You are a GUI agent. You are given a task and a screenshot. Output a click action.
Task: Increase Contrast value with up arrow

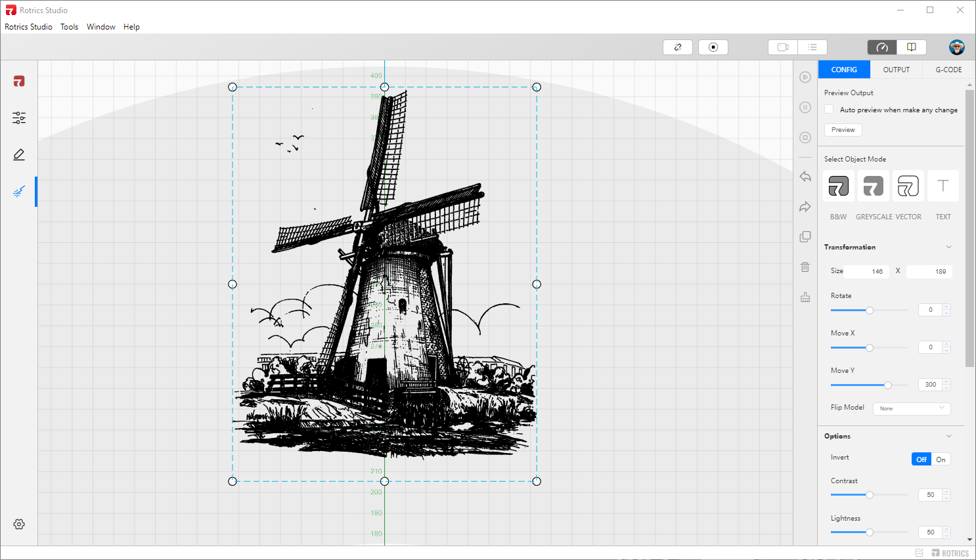tap(946, 492)
